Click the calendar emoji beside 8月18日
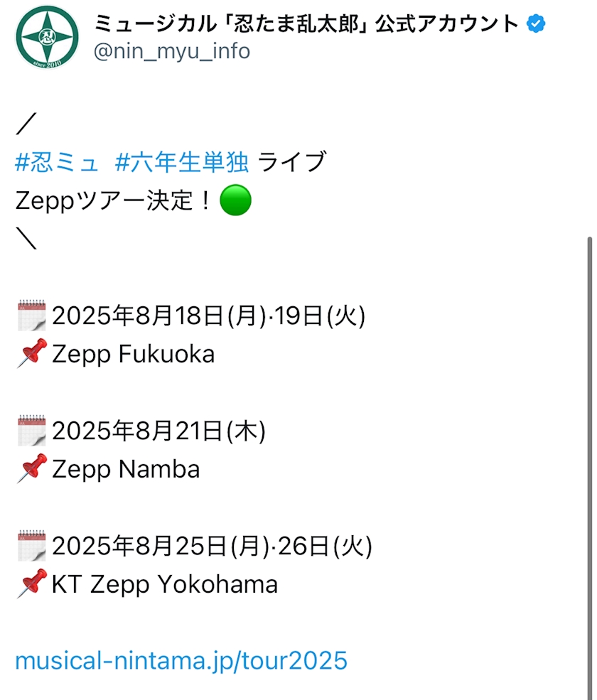Image resolution: width=597 pixels, height=700 pixels. [31, 316]
